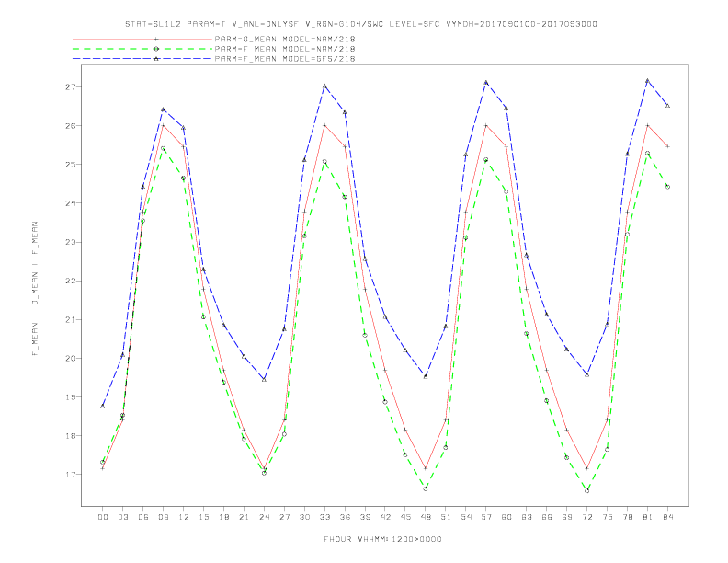Click the chart title starting STAT=SL1L2
The height and width of the screenshot is (563, 728).
click(360, 24)
